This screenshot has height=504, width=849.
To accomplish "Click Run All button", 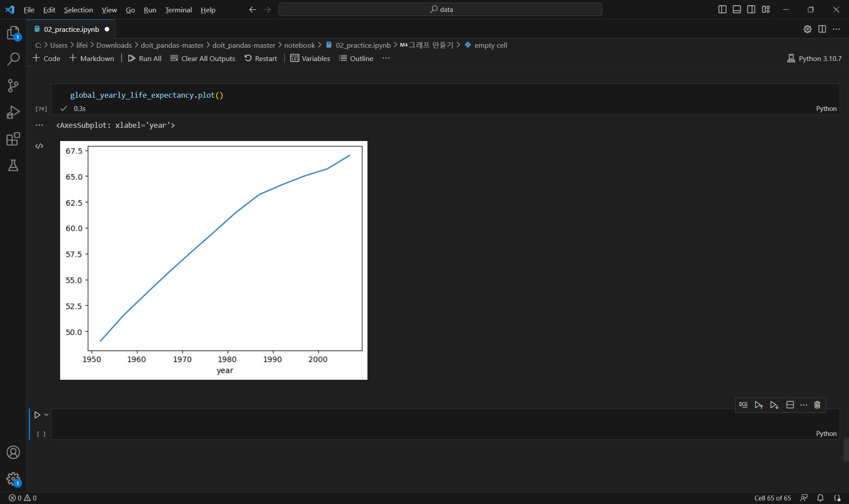I will 145,58.
